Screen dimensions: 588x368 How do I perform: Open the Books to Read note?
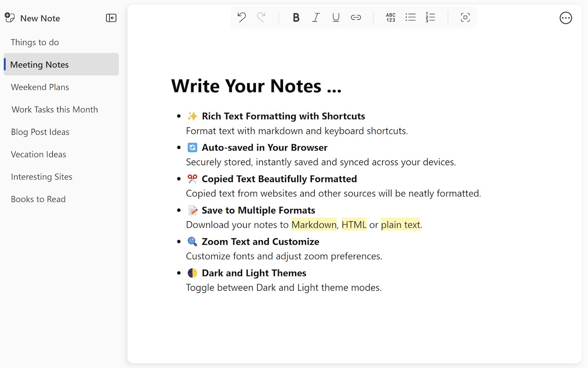click(61, 199)
